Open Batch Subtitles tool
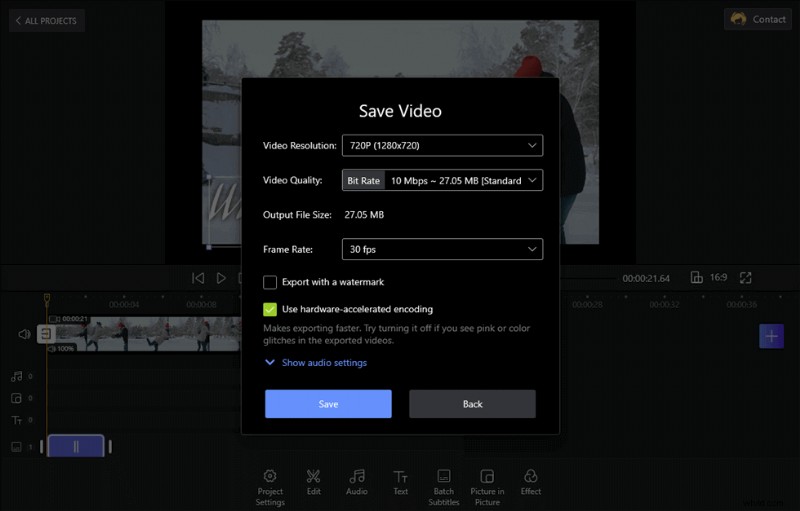This screenshot has width=800, height=511. (x=444, y=488)
